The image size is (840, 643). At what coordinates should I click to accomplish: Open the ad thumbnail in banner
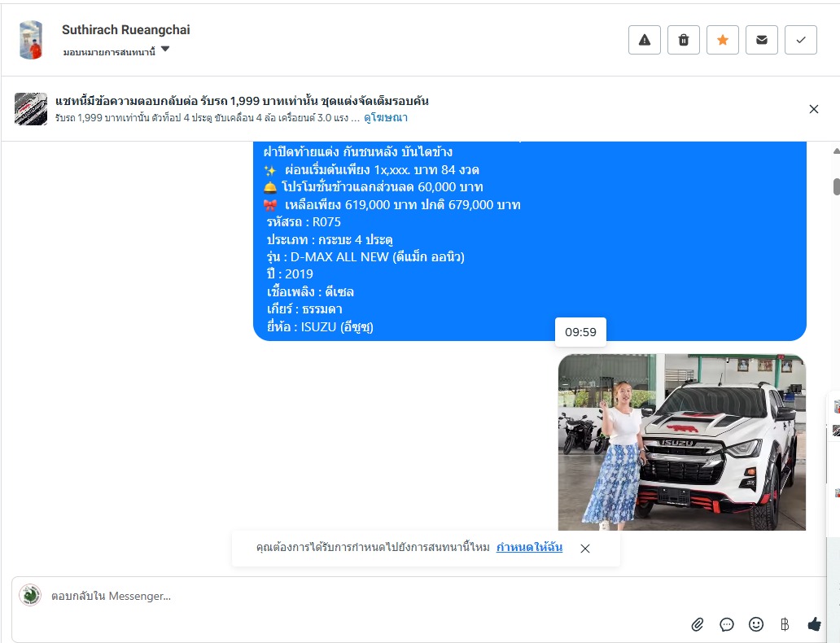[x=31, y=109]
